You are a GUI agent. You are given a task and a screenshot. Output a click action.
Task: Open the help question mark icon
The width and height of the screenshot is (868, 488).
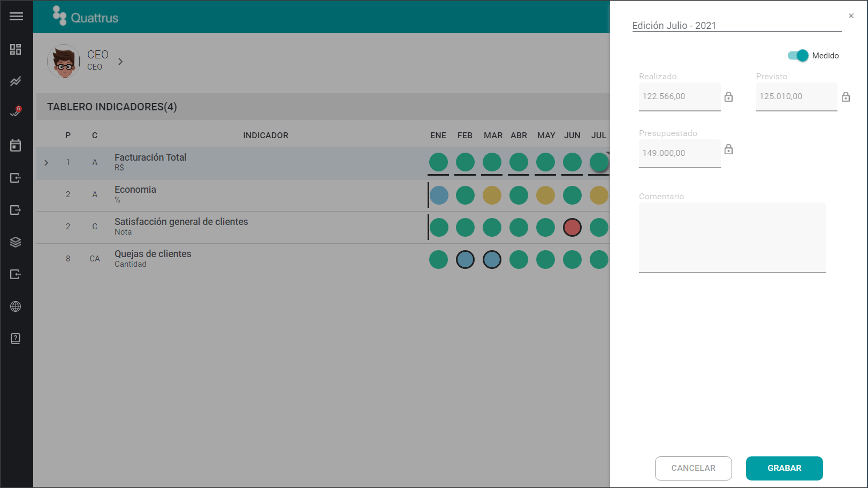pos(16,339)
